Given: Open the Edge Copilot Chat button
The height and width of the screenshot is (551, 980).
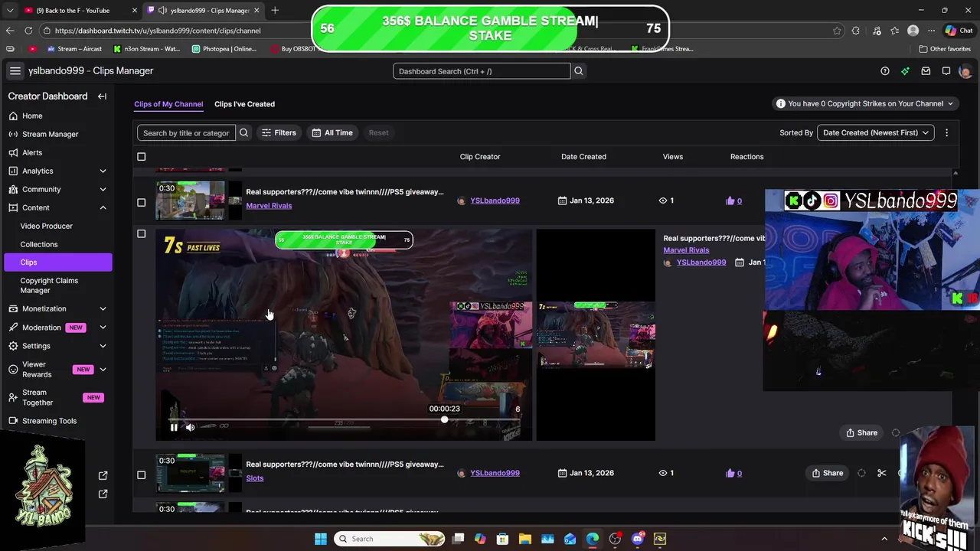Looking at the screenshot, I should pyautogui.click(x=959, y=31).
